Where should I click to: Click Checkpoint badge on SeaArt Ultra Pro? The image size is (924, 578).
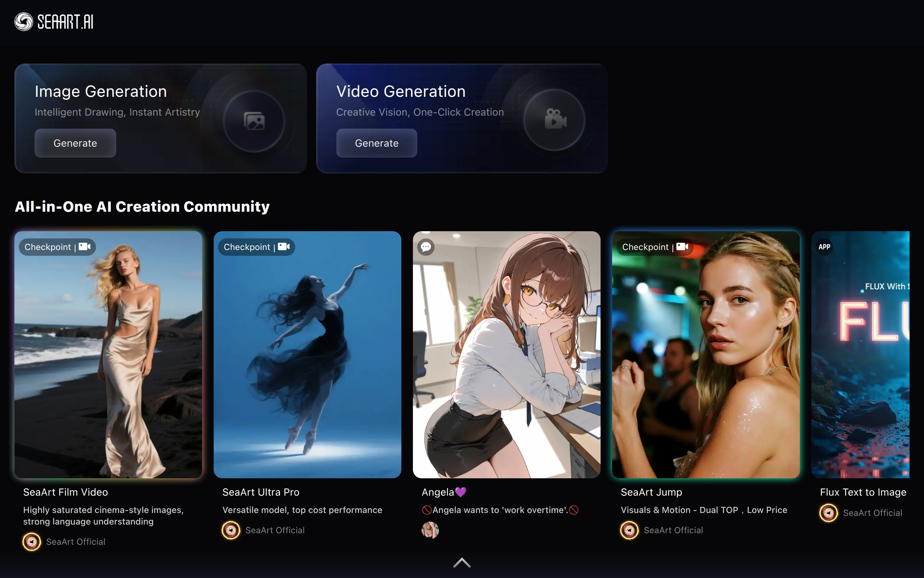[x=257, y=247]
